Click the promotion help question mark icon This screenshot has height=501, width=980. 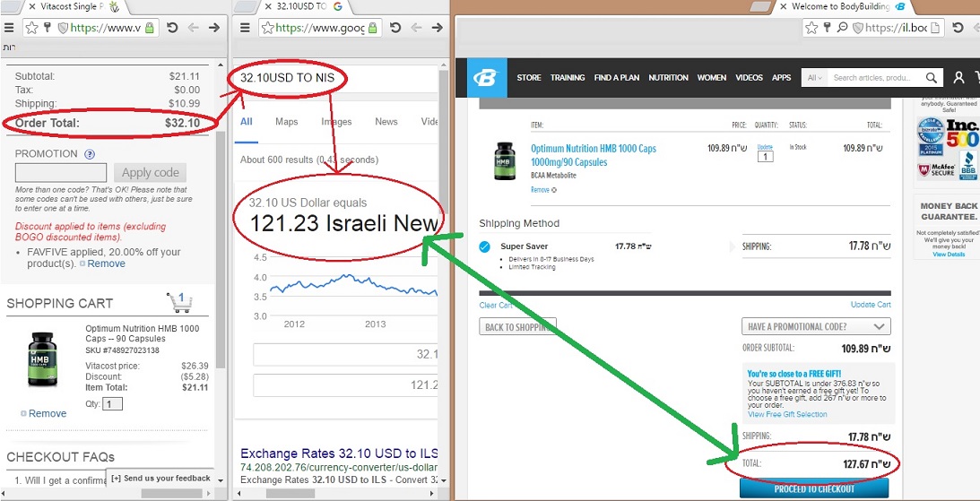(90, 154)
